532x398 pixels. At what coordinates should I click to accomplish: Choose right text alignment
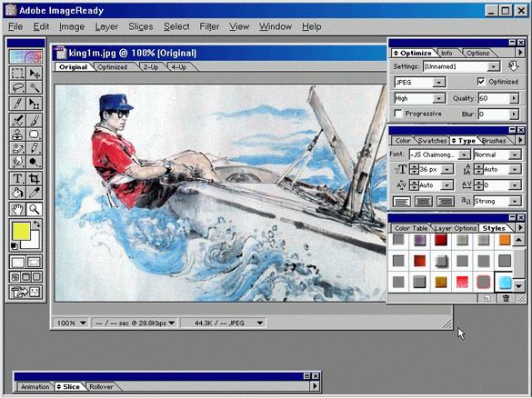point(445,202)
